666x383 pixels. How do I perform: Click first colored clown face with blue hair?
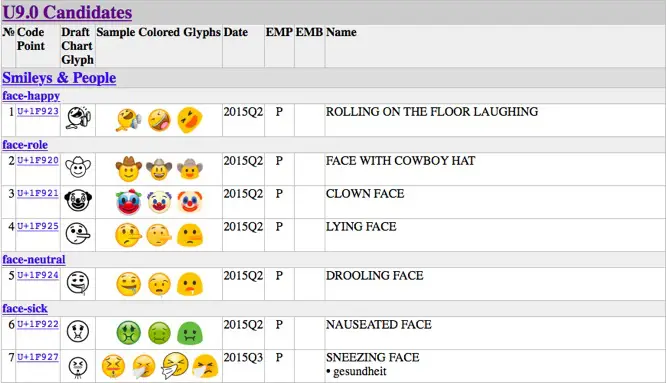pyautogui.click(x=128, y=202)
